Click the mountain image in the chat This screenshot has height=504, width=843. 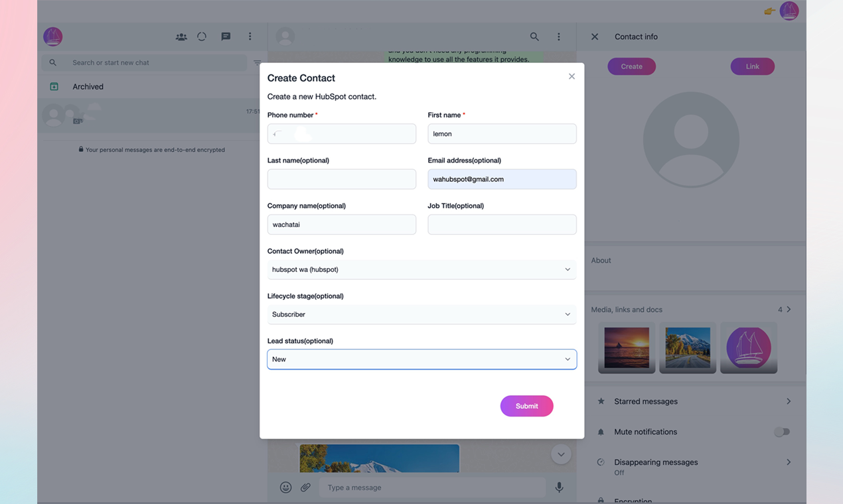(380, 459)
